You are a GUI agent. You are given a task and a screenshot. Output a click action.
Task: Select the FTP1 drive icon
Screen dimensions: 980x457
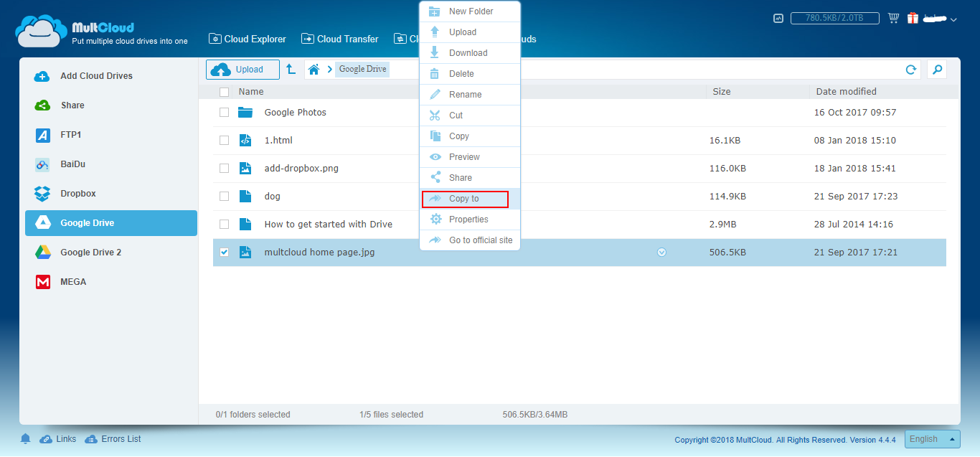(42, 135)
